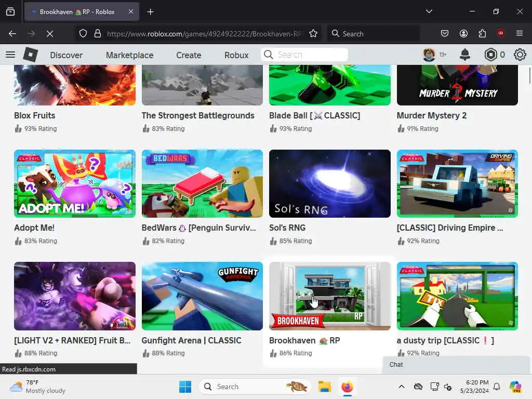Image resolution: width=532 pixels, height=399 pixels.
Task: Click the Fruit Battlegrounds purple thumbnail
Action: 75,296
